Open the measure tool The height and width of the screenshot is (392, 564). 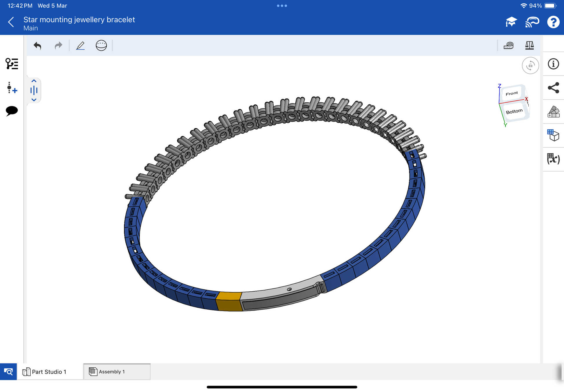tap(508, 46)
